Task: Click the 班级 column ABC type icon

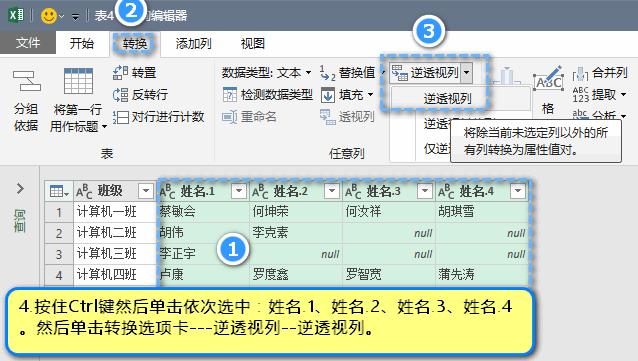Action: point(85,191)
